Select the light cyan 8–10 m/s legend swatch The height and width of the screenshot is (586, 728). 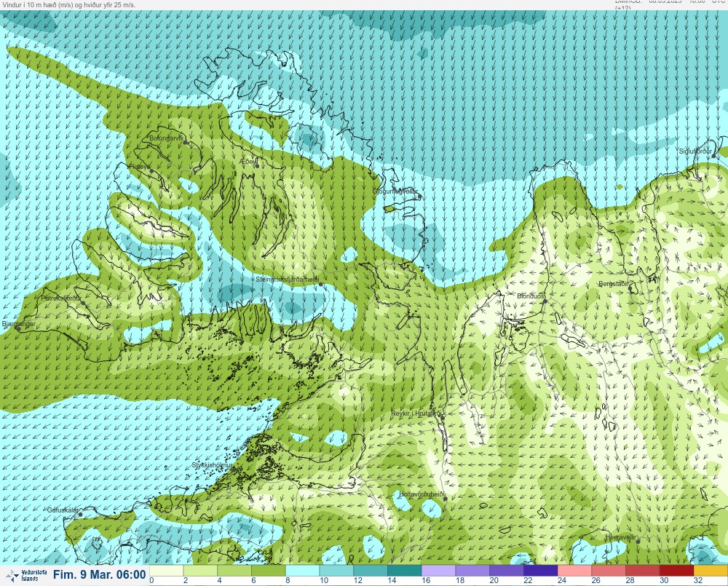(302, 570)
